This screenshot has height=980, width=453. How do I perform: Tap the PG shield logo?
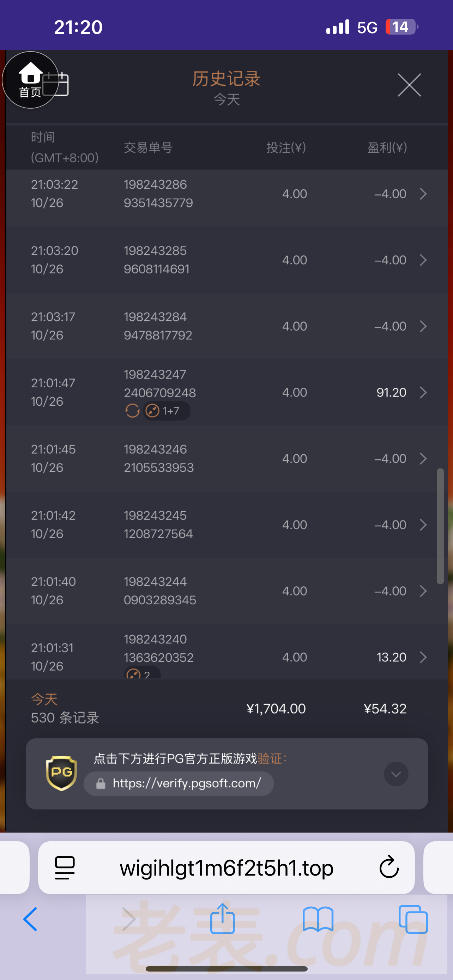point(61,773)
